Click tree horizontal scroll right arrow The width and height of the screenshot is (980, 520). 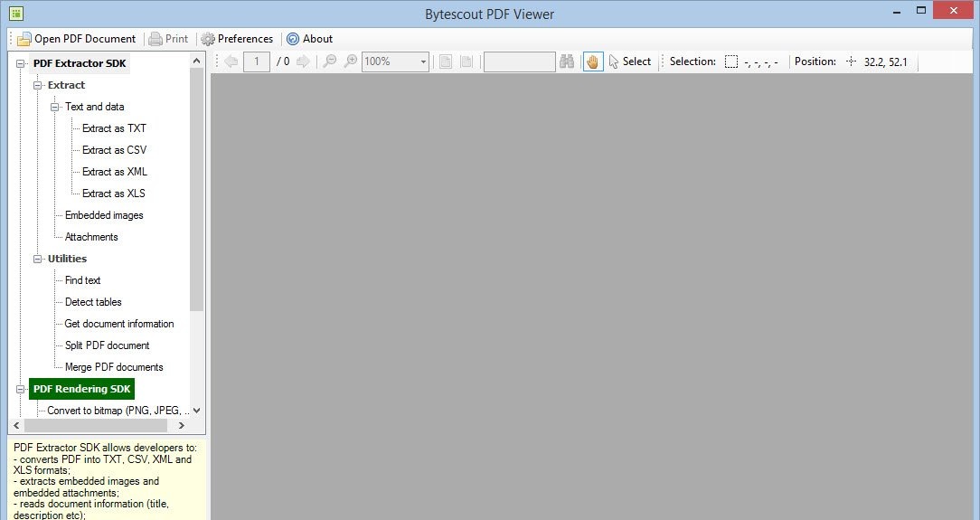coord(181,426)
